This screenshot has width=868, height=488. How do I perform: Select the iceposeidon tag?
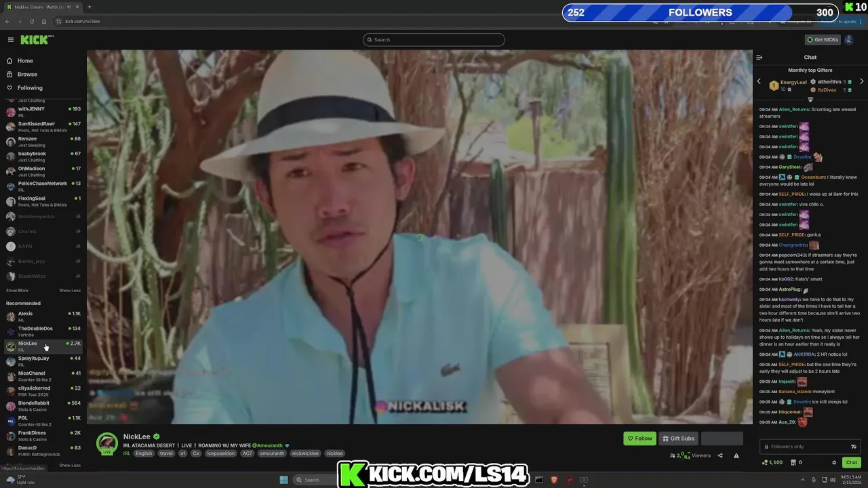click(x=222, y=453)
